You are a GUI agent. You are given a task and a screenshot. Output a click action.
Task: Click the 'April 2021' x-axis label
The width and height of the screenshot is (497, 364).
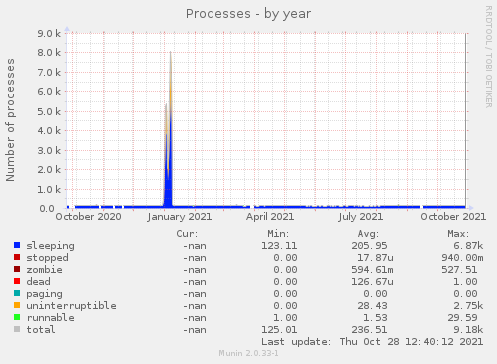pos(270,217)
